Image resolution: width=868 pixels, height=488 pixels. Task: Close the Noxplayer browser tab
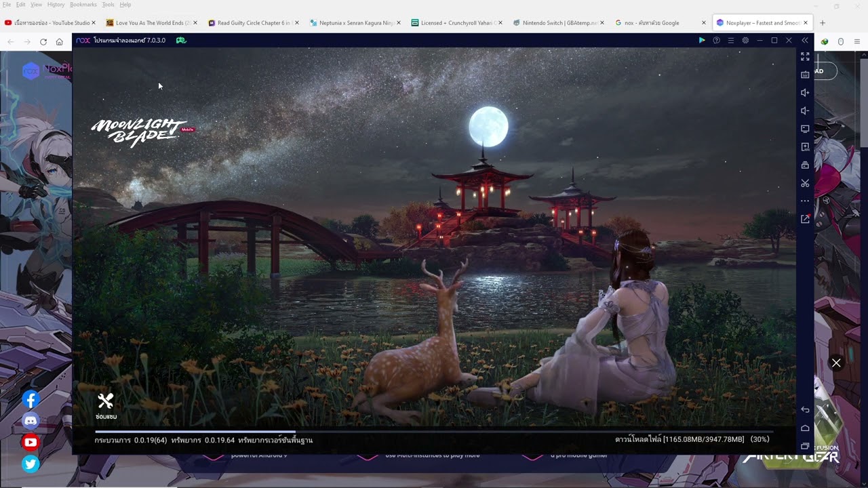coord(805,23)
